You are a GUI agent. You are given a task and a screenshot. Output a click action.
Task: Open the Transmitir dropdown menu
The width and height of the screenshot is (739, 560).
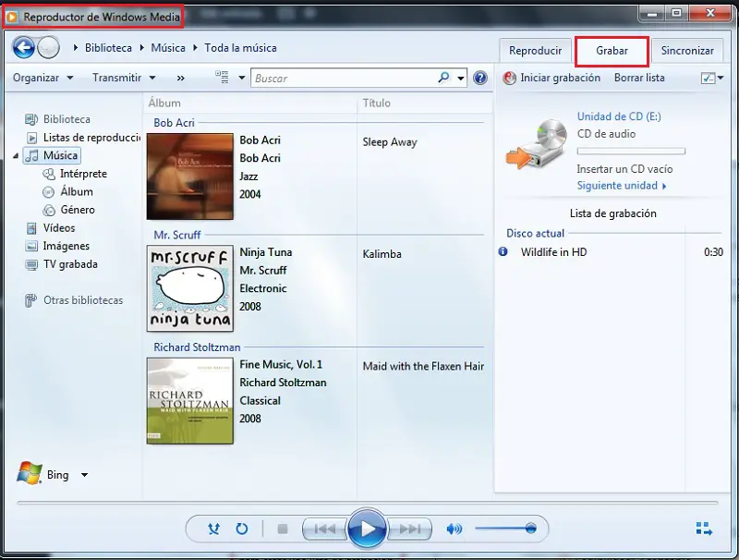pos(124,79)
